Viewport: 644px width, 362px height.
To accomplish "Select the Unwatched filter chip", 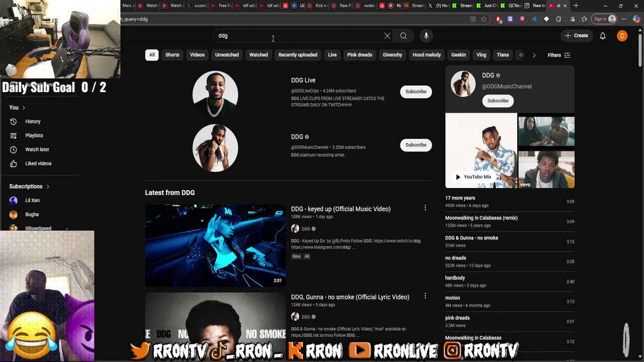I will tap(227, 55).
